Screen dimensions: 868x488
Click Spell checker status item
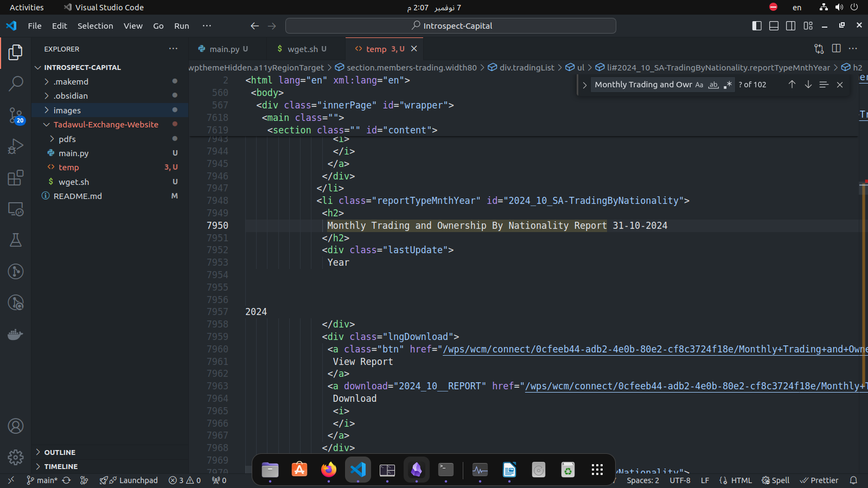click(x=775, y=480)
